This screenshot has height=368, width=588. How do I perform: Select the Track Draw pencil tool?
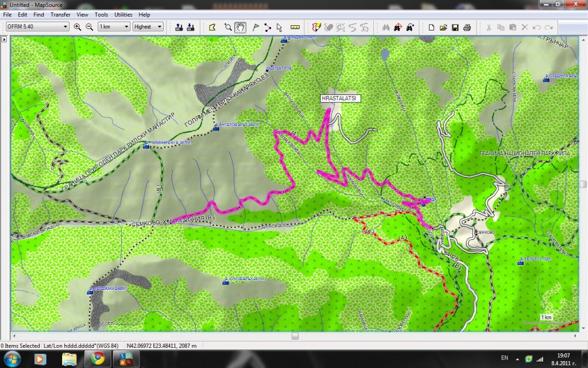tap(316, 27)
